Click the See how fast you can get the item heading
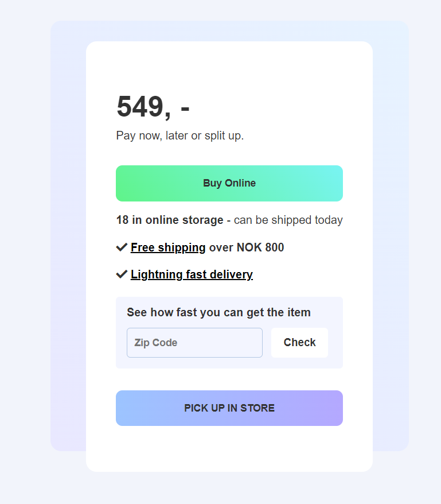Viewport: 441px width, 504px height. 219,312
